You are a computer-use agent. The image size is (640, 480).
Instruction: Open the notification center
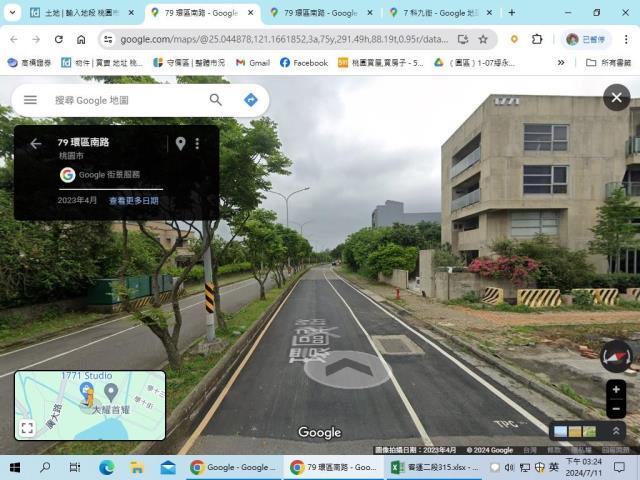[x=620, y=467]
